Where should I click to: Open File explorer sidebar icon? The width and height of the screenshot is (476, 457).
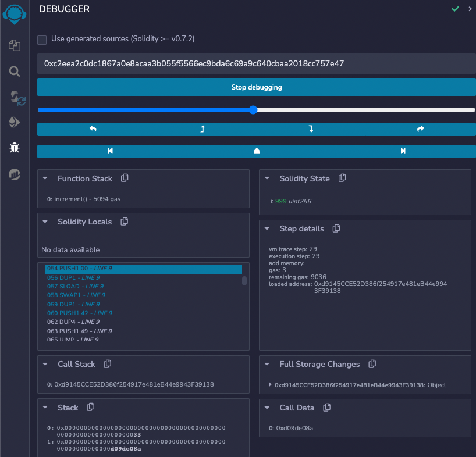pos(15,46)
